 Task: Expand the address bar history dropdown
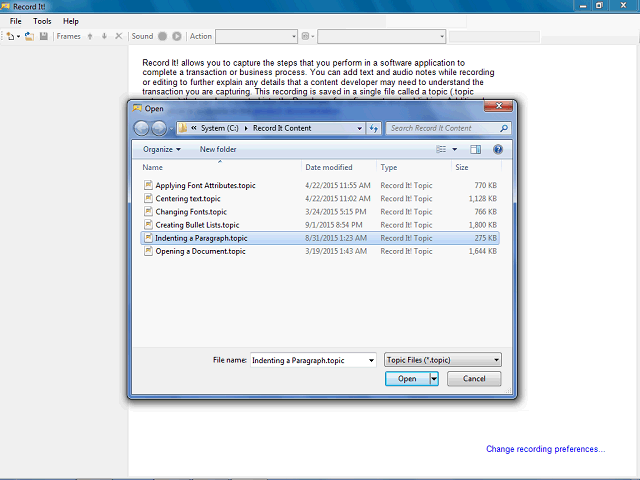[x=359, y=128]
